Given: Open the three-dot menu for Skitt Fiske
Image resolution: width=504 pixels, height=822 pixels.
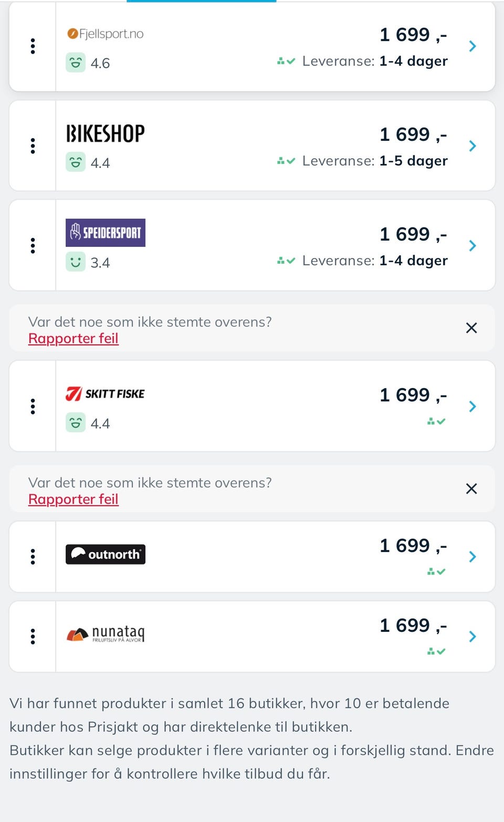Looking at the screenshot, I should tap(33, 407).
